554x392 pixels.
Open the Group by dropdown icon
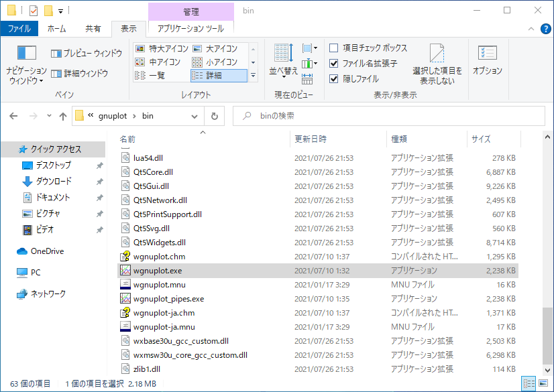(309, 48)
